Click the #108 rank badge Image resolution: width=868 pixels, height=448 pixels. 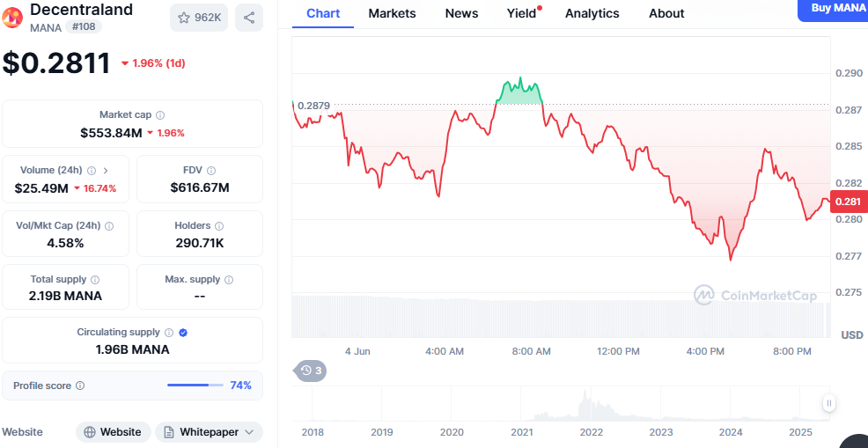(84, 26)
